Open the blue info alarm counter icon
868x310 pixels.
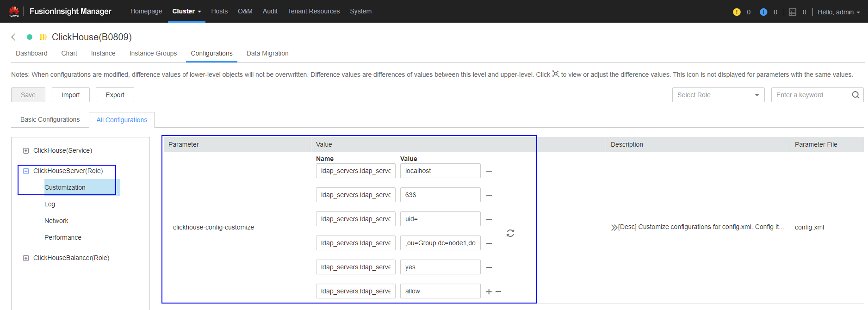[763, 12]
